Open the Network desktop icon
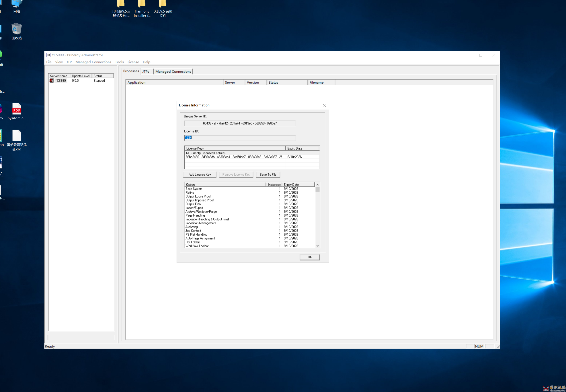The height and width of the screenshot is (392, 566). pos(16,4)
